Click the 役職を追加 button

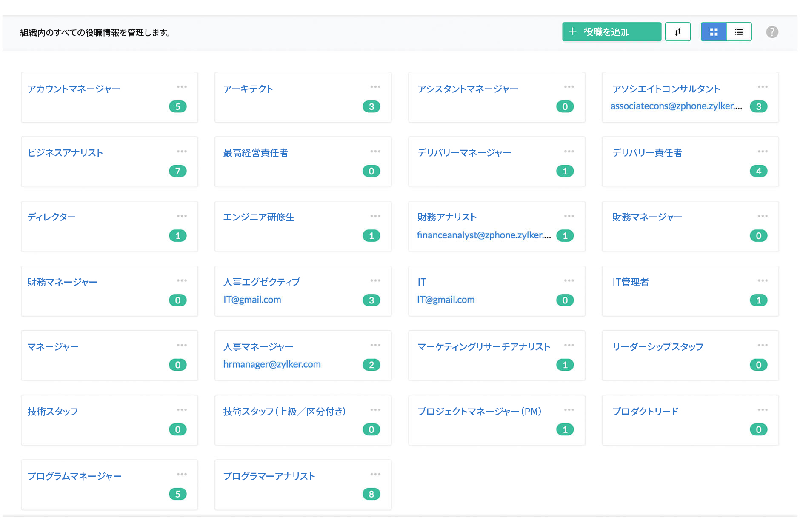[x=611, y=31]
